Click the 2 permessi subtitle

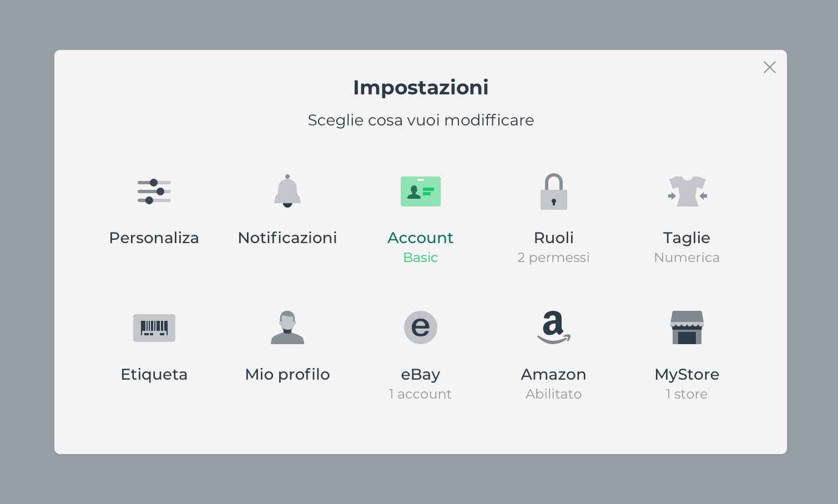(x=553, y=258)
